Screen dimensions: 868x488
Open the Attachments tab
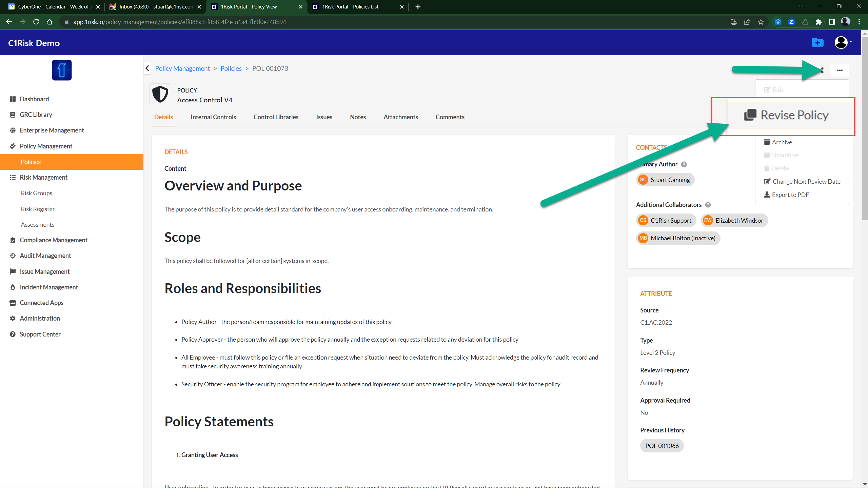pyautogui.click(x=400, y=117)
